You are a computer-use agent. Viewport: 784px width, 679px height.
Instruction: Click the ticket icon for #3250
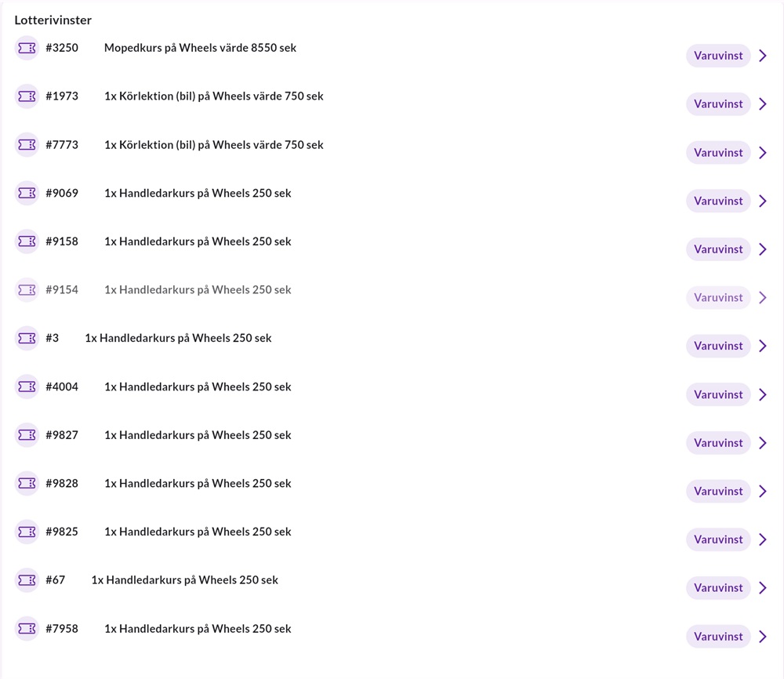click(x=27, y=48)
